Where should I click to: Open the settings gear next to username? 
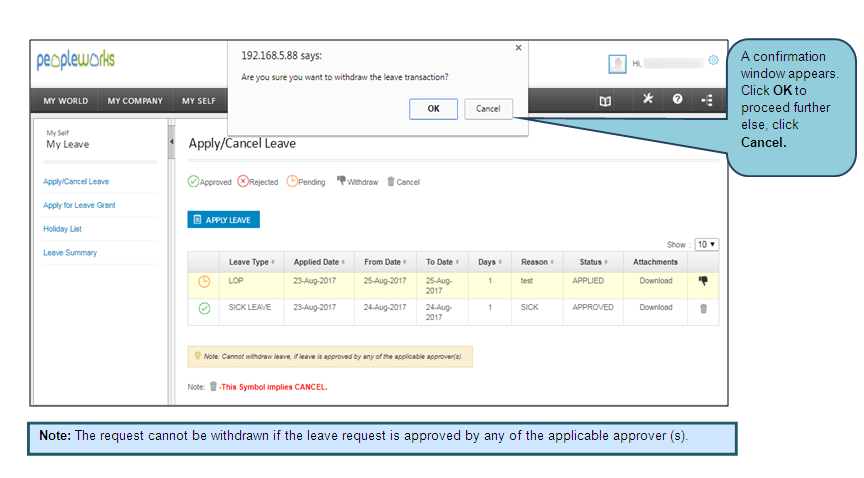tap(713, 60)
